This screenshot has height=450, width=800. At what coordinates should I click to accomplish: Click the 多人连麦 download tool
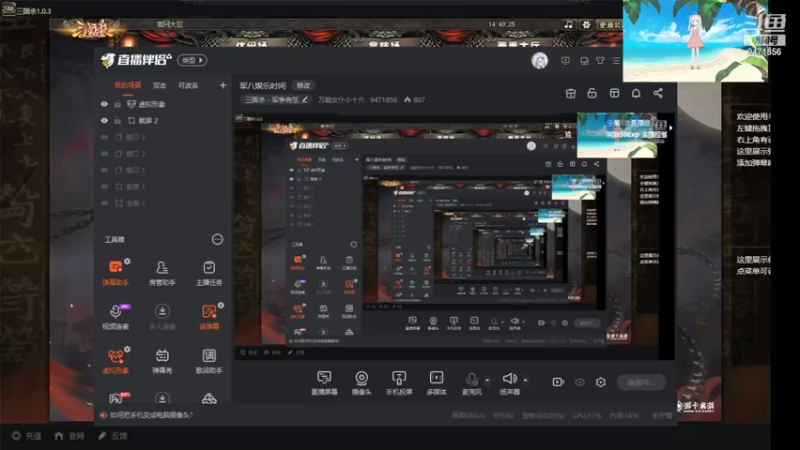162,316
